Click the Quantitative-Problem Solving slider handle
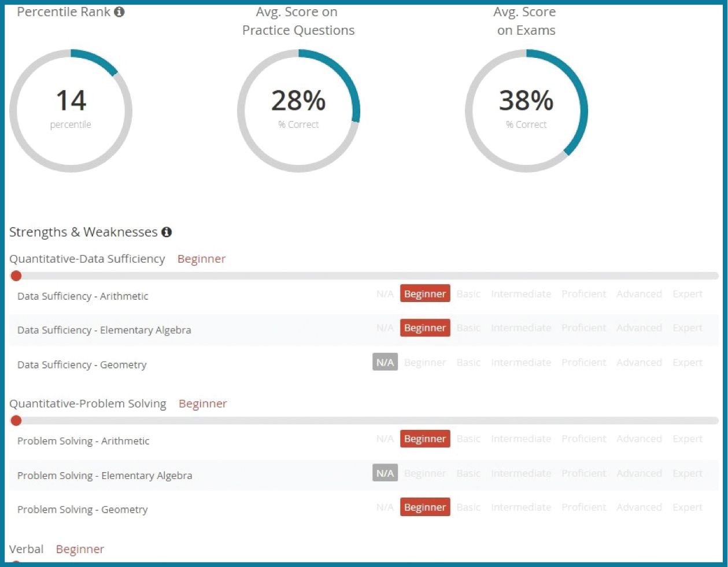Viewport: 728px width, 567px height. coord(16,421)
